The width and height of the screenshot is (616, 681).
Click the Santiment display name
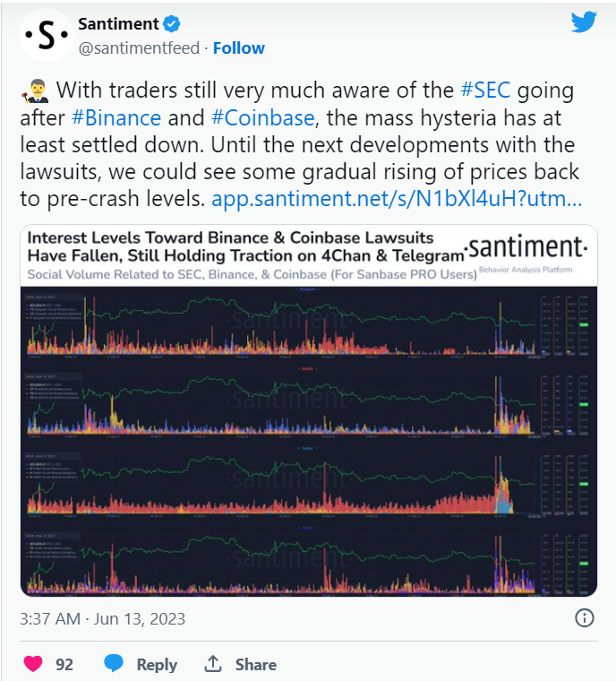tap(117, 23)
